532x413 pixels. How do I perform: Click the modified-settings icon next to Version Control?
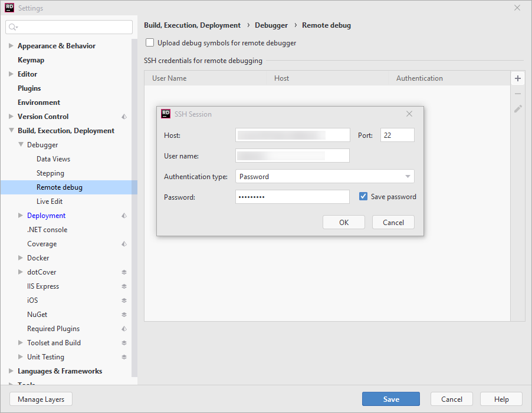pyautogui.click(x=123, y=116)
